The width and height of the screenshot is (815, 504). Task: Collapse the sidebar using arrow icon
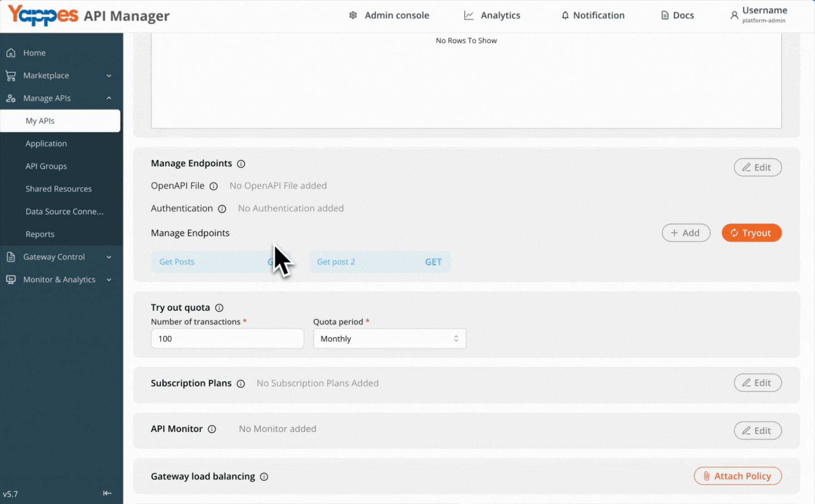coord(107,493)
